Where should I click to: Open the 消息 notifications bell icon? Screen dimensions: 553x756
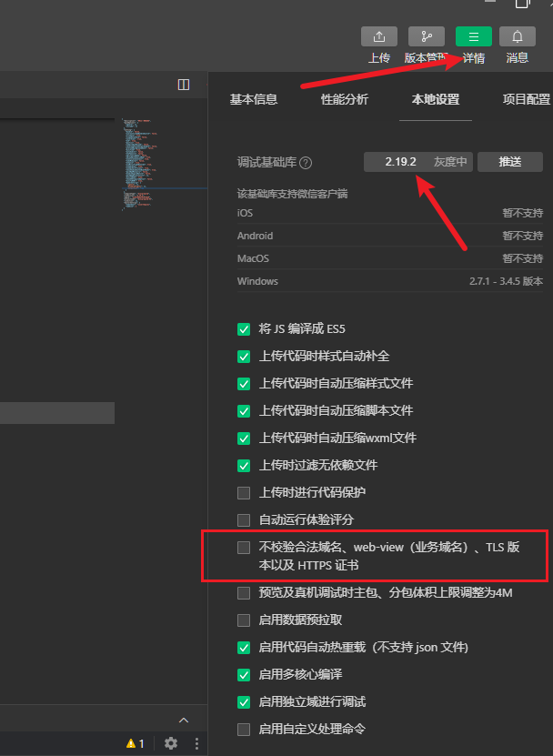518,36
